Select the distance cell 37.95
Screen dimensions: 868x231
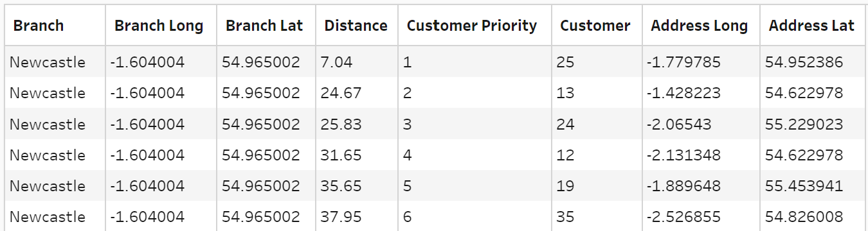point(356,217)
